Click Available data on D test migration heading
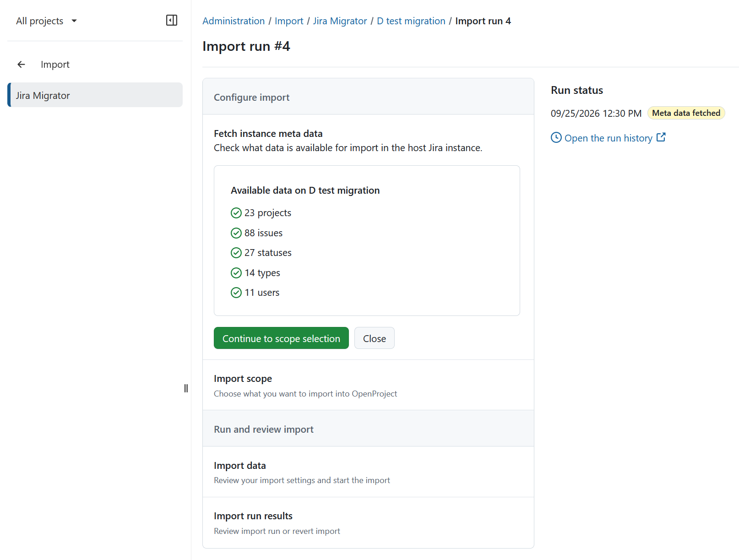 305,190
